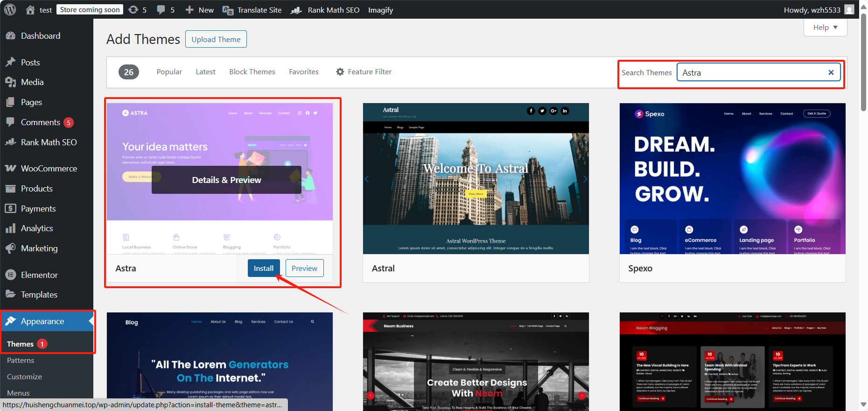This screenshot has width=868, height=411.
Task: Click the Translate Site icon
Action: click(228, 10)
